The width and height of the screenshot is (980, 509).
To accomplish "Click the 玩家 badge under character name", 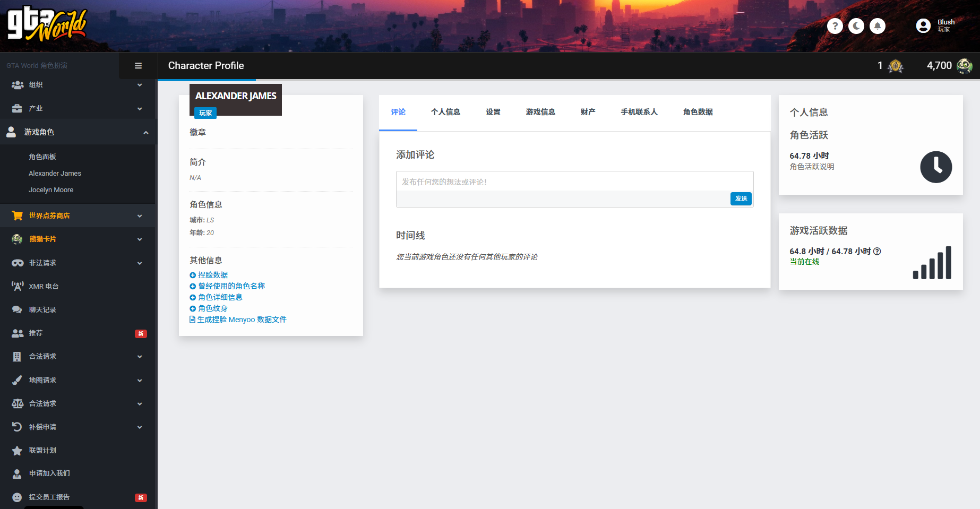I will (x=205, y=113).
